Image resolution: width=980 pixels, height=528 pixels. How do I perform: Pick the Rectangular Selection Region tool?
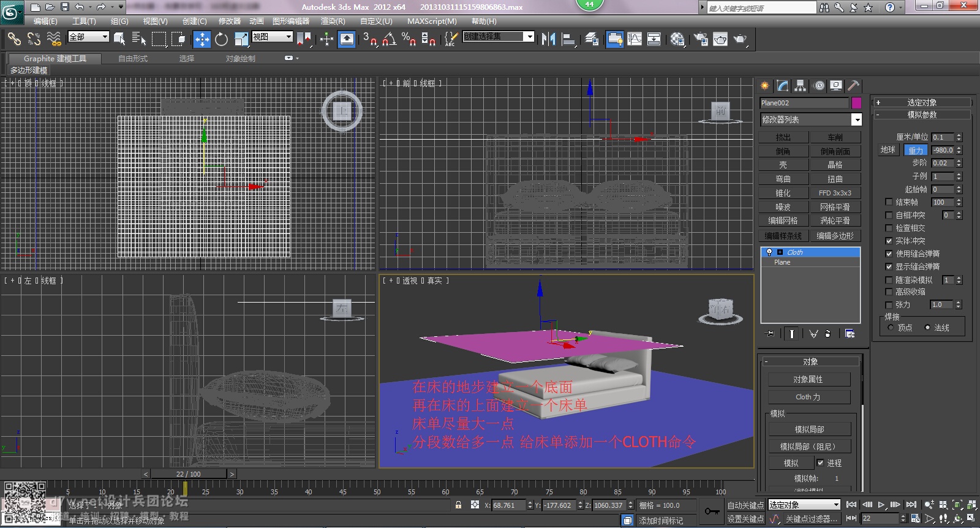pyautogui.click(x=159, y=39)
